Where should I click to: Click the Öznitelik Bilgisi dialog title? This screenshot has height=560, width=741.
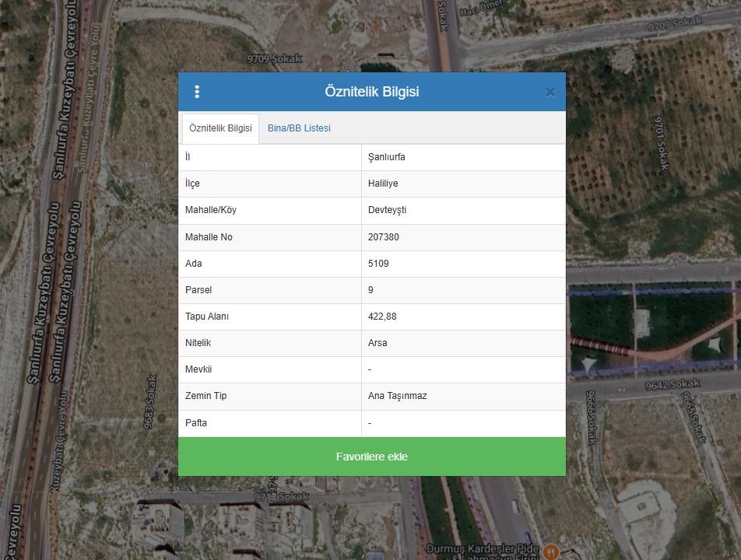[x=371, y=92]
